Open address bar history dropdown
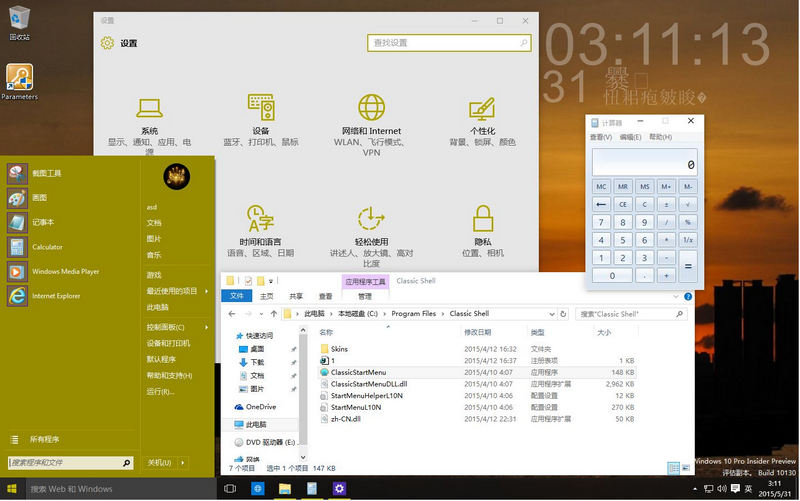Image resolution: width=800 pixels, height=501 pixels. pos(552,314)
